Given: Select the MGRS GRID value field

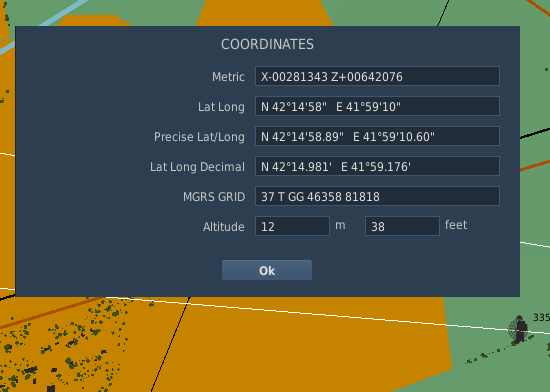Looking at the screenshot, I should [377, 196].
